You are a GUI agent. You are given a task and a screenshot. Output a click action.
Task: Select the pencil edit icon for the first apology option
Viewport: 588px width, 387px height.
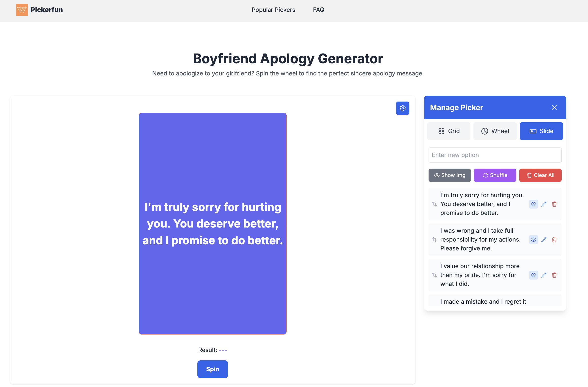pos(544,204)
